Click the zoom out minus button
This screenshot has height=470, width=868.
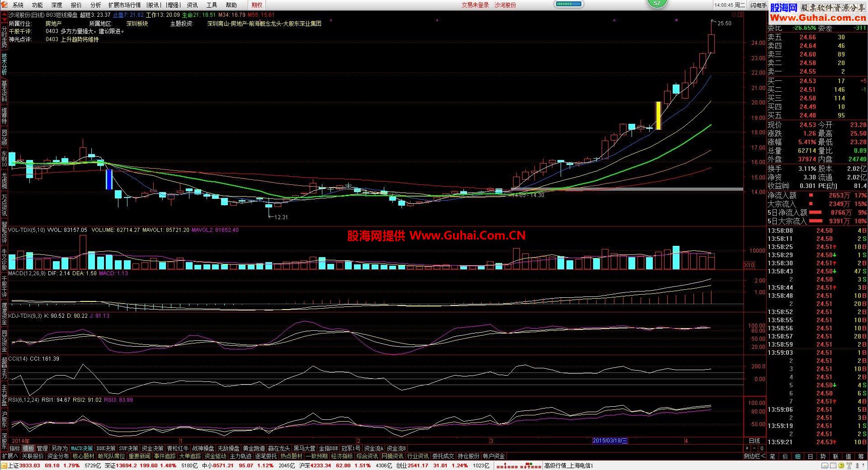755,448
